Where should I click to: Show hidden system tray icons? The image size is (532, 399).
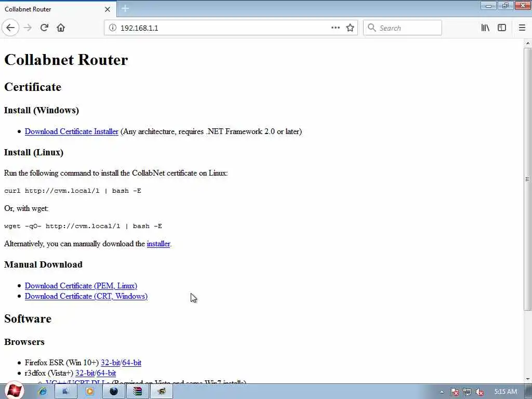point(442,392)
